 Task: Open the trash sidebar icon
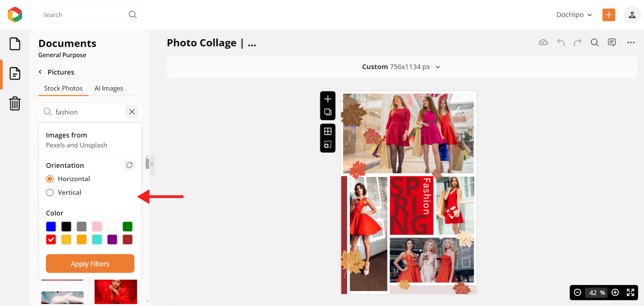(15, 103)
